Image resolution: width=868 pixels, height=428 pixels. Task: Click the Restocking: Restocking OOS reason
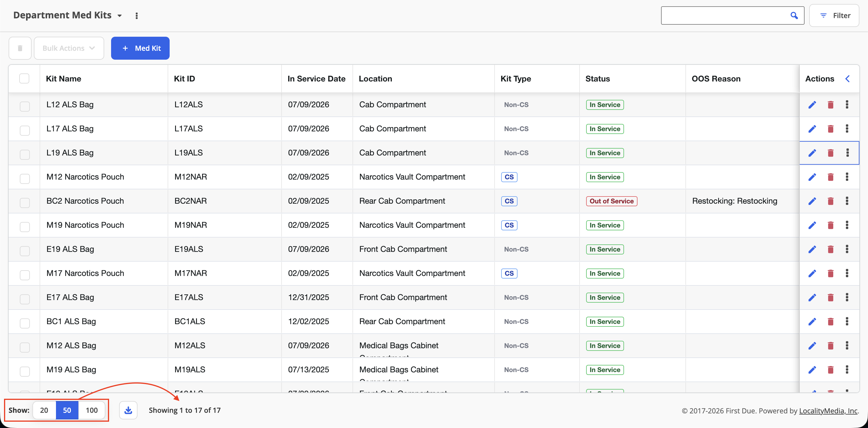coord(735,201)
